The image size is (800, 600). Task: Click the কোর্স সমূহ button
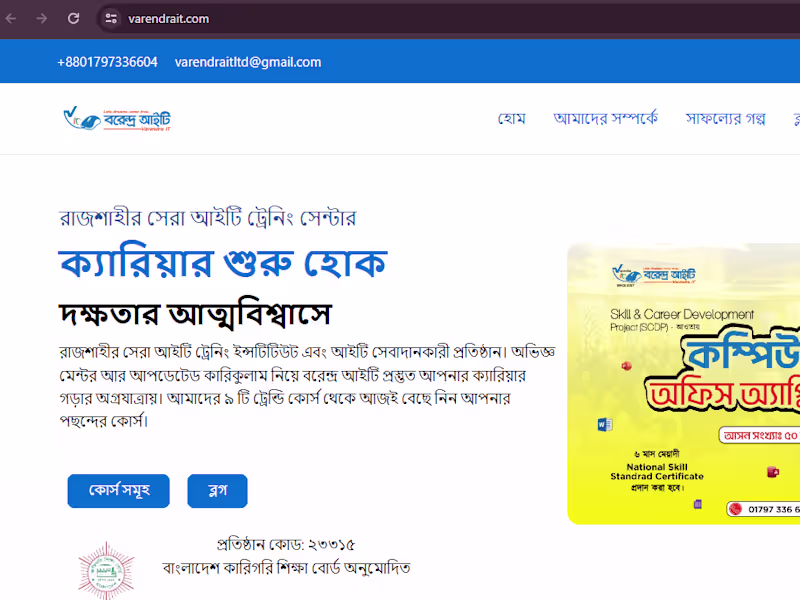tap(118, 491)
